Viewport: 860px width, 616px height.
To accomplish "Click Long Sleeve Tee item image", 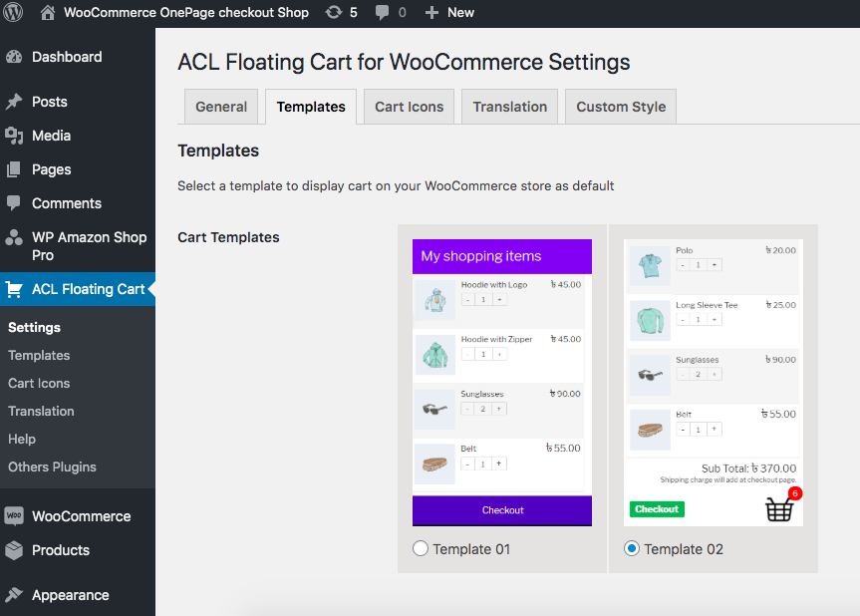I will pyautogui.click(x=650, y=321).
